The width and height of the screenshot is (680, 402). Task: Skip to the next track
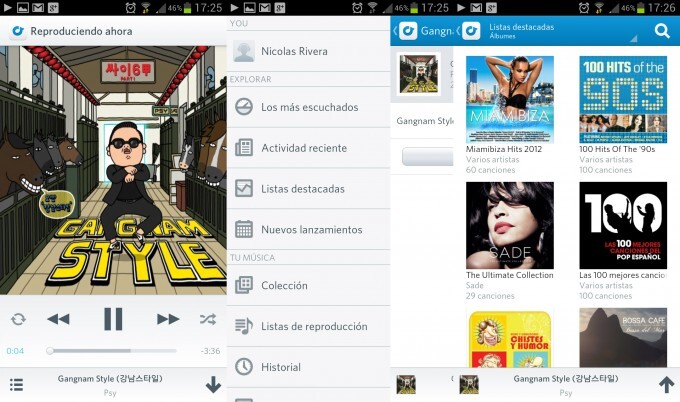(x=168, y=319)
